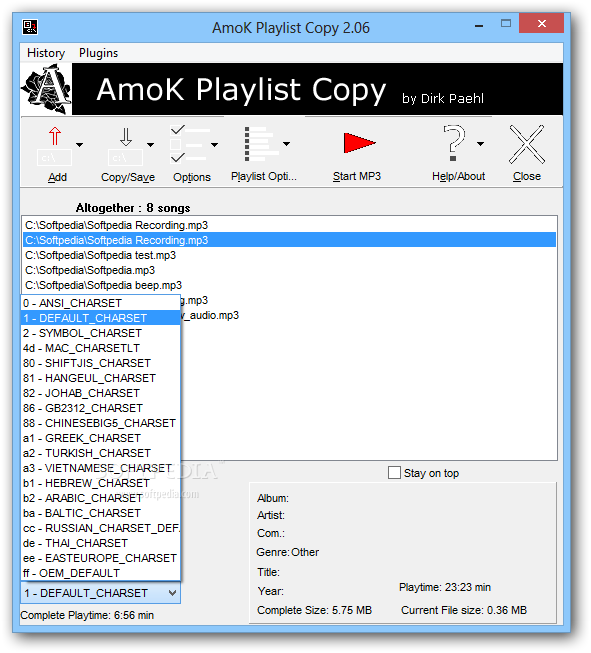Select 80 - SHIFTJIS_CHARSET option
This screenshot has width=591, height=653.
pyautogui.click(x=100, y=363)
